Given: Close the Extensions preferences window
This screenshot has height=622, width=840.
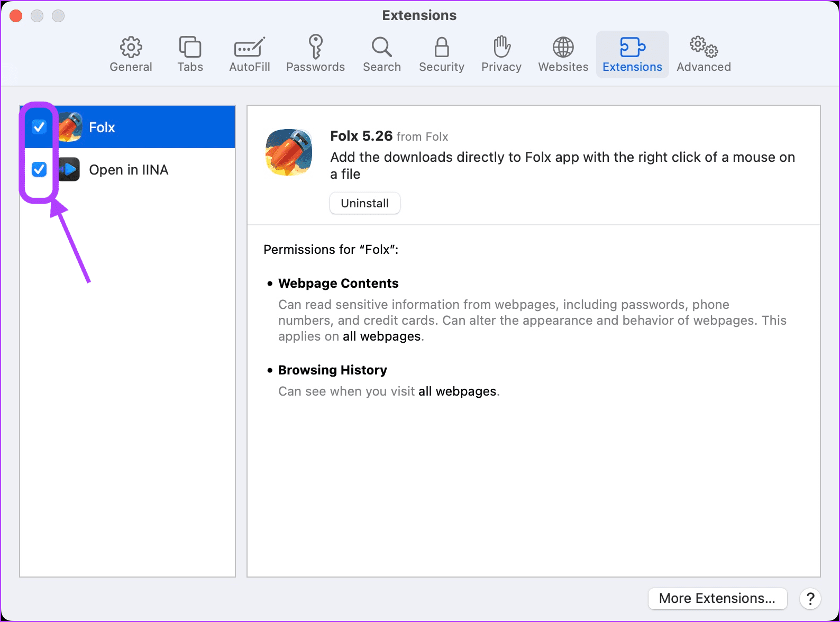Looking at the screenshot, I should click(x=16, y=16).
